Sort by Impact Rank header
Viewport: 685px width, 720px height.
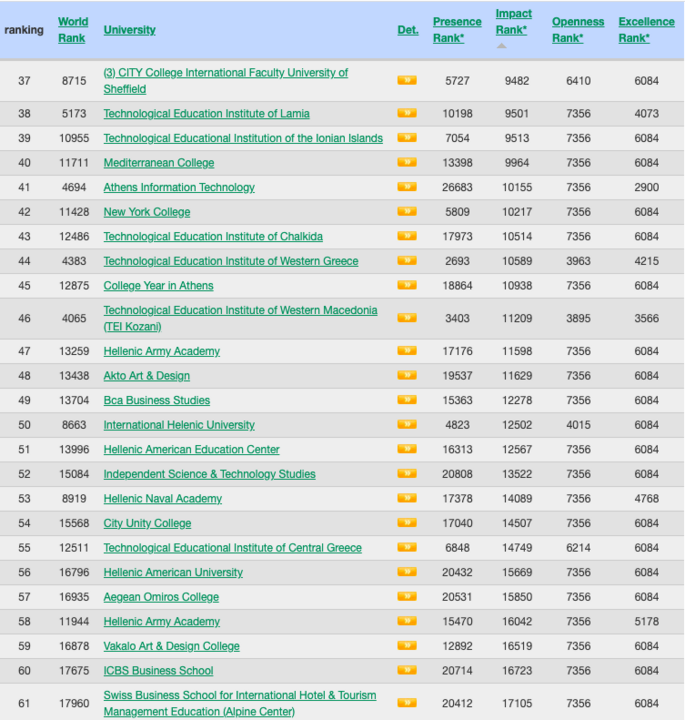513,22
